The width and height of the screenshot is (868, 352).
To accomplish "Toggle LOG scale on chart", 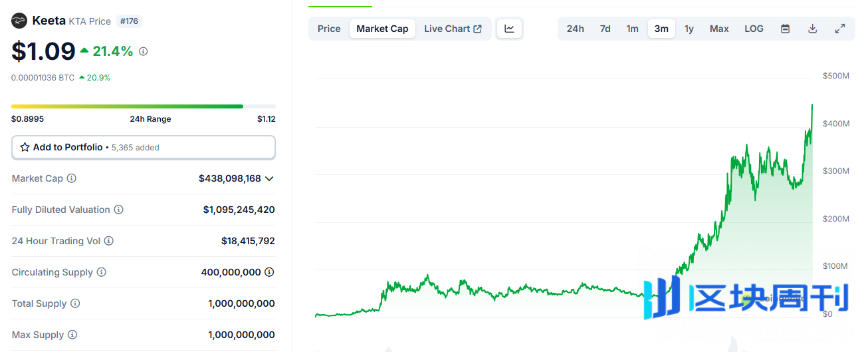I will (x=754, y=29).
